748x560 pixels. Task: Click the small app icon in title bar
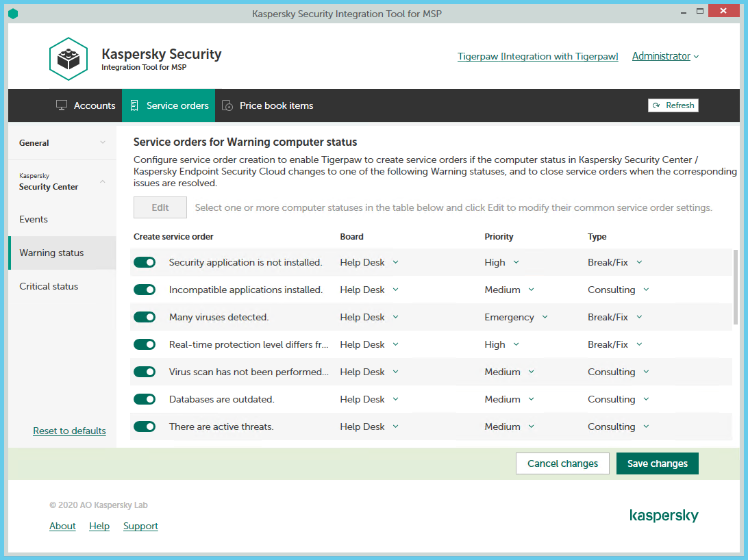coord(13,14)
